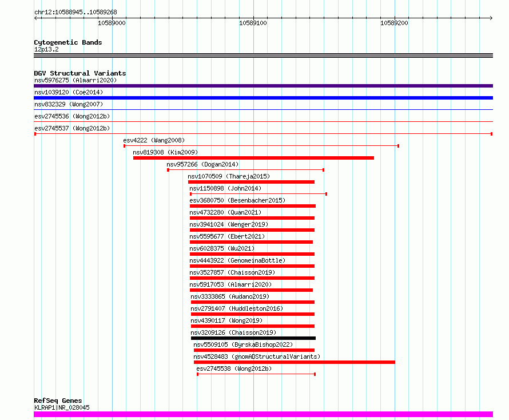509x420 pixels.
Task: Open variant nsv5917053 (Almarri2020) label
Action: 230,284
